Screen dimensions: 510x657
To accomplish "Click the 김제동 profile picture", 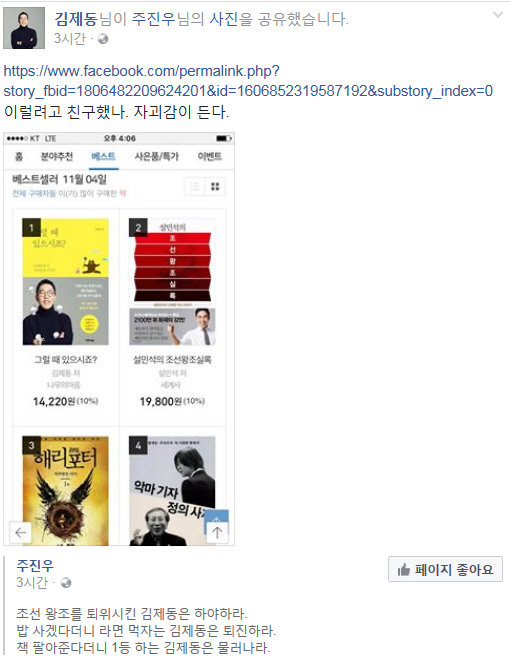I will 24,28.
